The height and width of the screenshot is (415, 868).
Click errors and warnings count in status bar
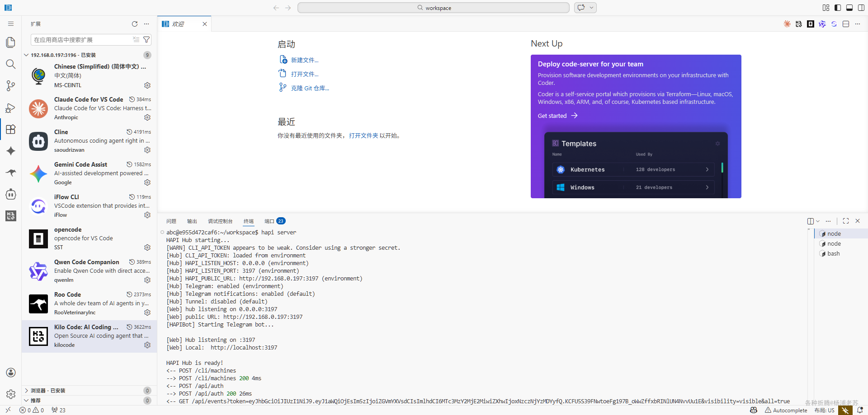click(x=32, y=410)
